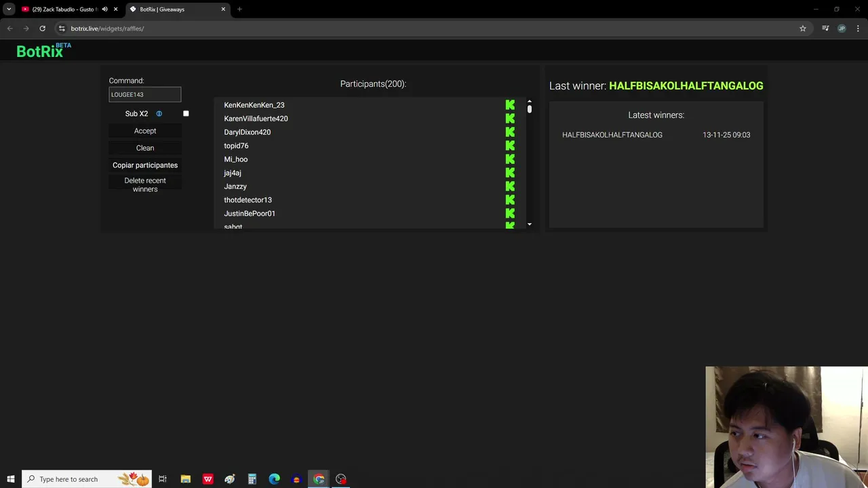Select participant topid76
868x488 pixels.
(236, 146)
